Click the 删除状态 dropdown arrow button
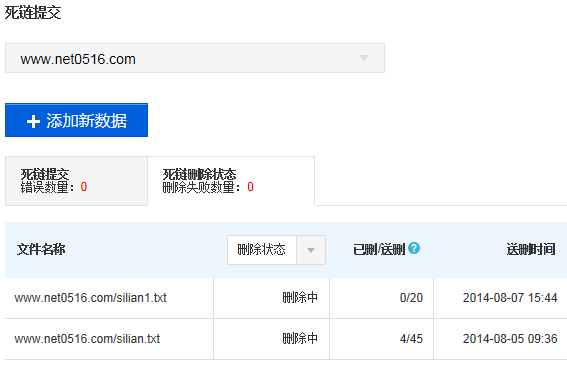The width and height of the screenshot is (567, 370). coord(311,250)
